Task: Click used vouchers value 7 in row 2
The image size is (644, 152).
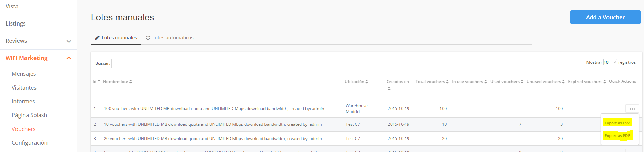Action: (520, 124)
